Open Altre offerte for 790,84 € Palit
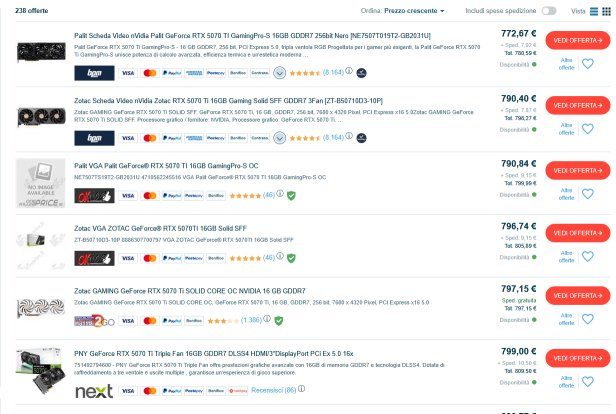 click(566, 194)
